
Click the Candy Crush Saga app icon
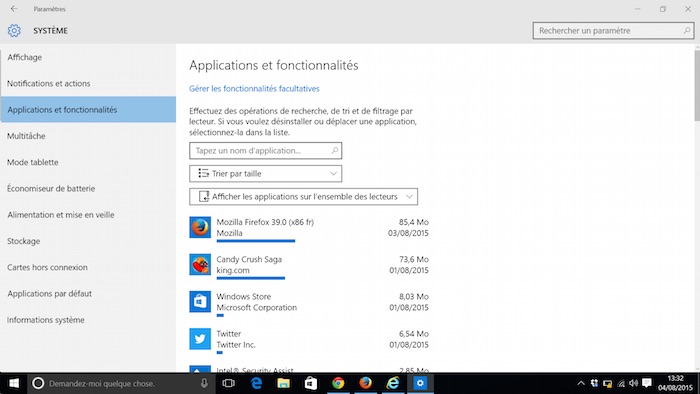[200, 265]
